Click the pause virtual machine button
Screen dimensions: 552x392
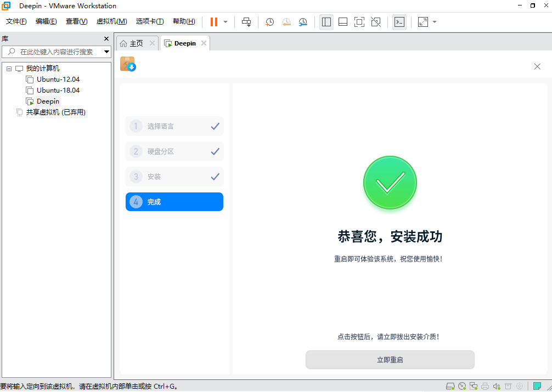click(213, 22)
